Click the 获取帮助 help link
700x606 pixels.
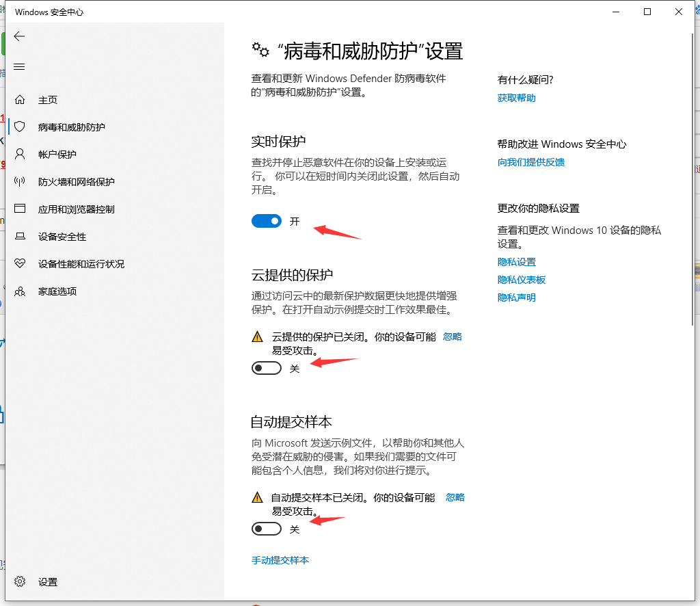point(516,98)
